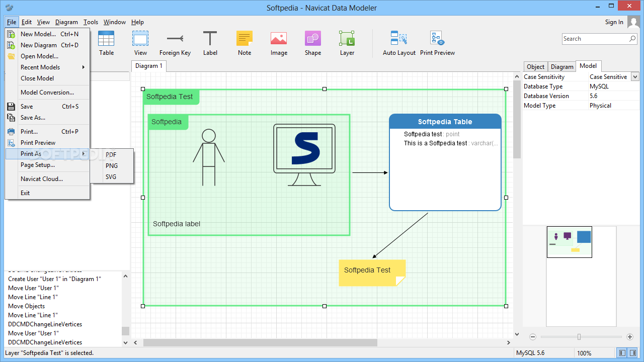Click the zoom out minus button

(533, 337)
